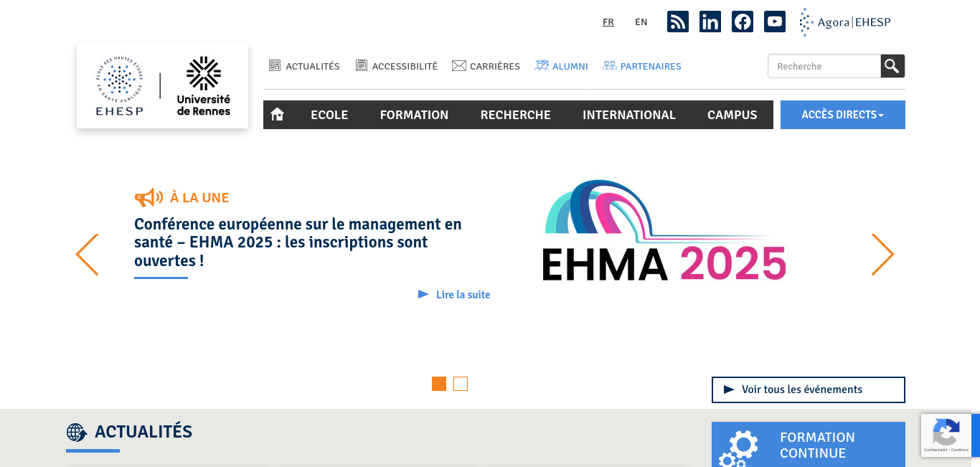
Task: Select the second carousel slide indicator
Action: [461, 384]
